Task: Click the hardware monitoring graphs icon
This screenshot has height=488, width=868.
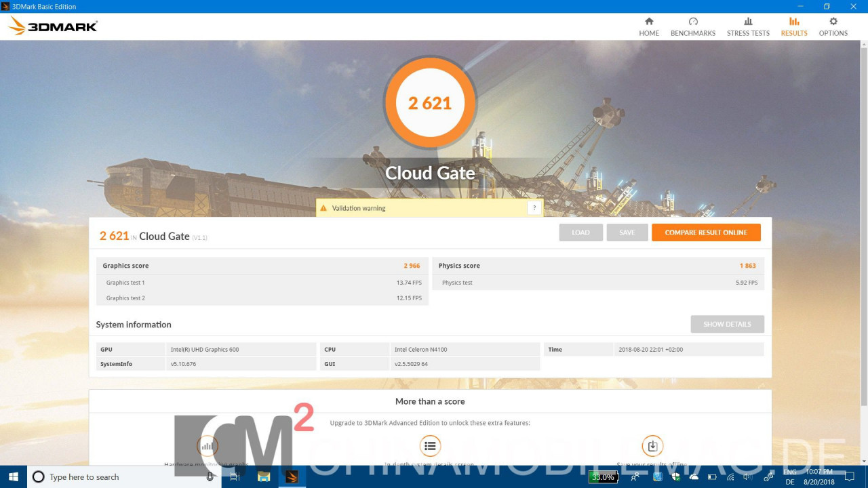Action: pyautogui.click(x=208, y=446)
